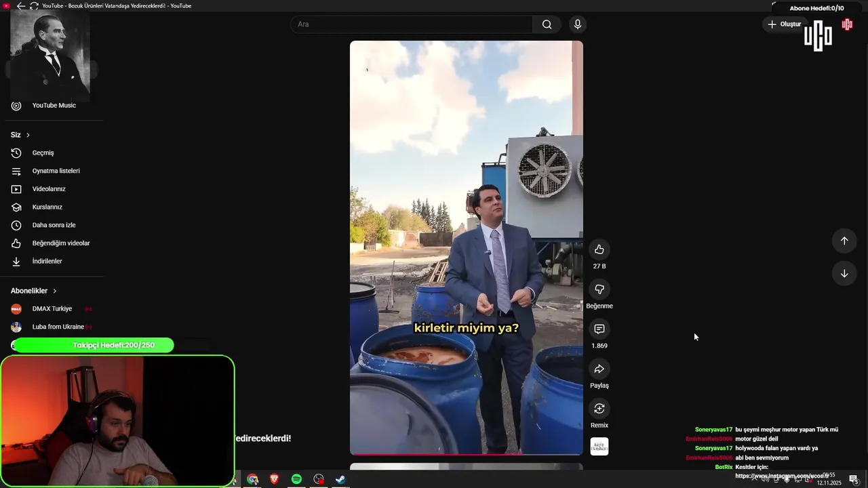The height and width of the screenshot is (488, 868).
Task: Focus the Ara search field
Action: click(x=412, y=24)
